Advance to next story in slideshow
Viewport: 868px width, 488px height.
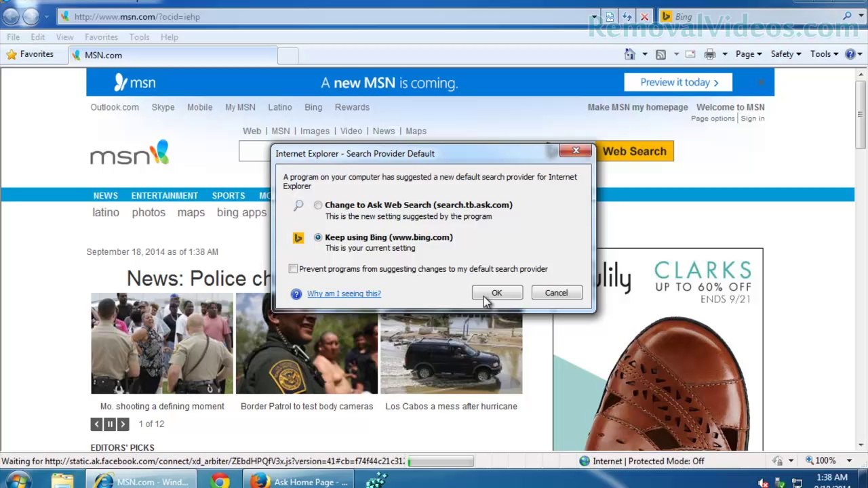point(123,424)
